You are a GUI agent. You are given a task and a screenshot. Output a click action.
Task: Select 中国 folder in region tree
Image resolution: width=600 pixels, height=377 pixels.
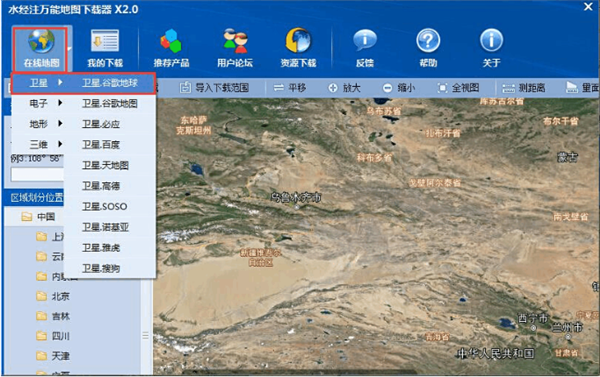click(38, 217)
